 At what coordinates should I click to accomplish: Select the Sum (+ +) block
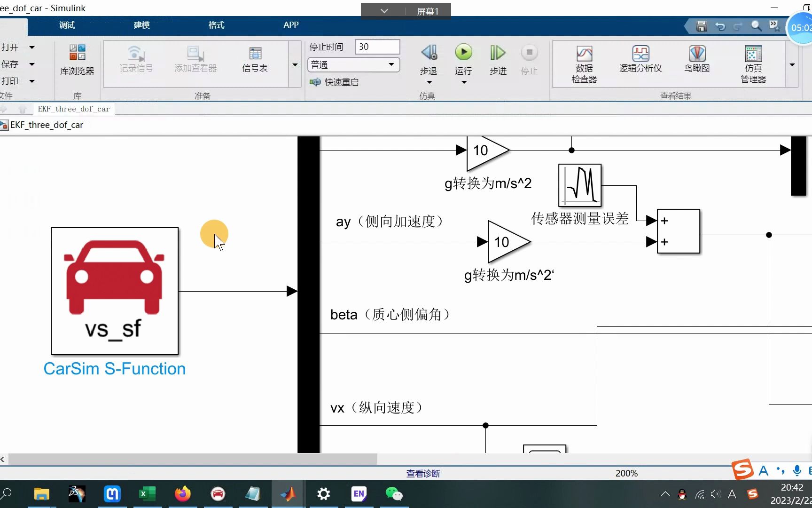[679, 231]
